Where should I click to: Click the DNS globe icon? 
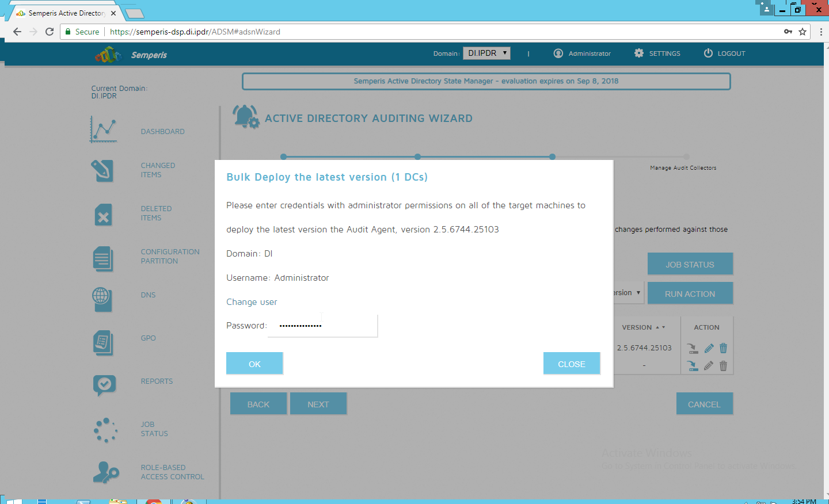pyautogui.click(x=102, y=299)
